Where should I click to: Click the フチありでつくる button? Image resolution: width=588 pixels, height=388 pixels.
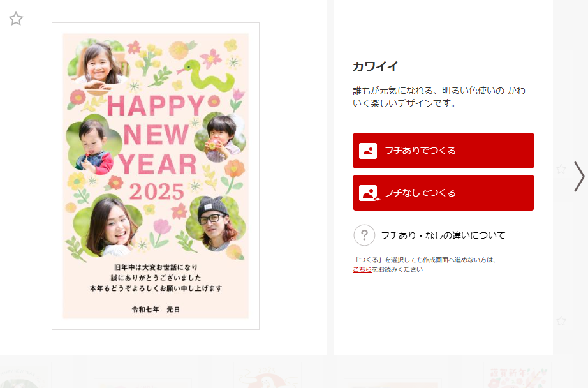pos(443,151)
